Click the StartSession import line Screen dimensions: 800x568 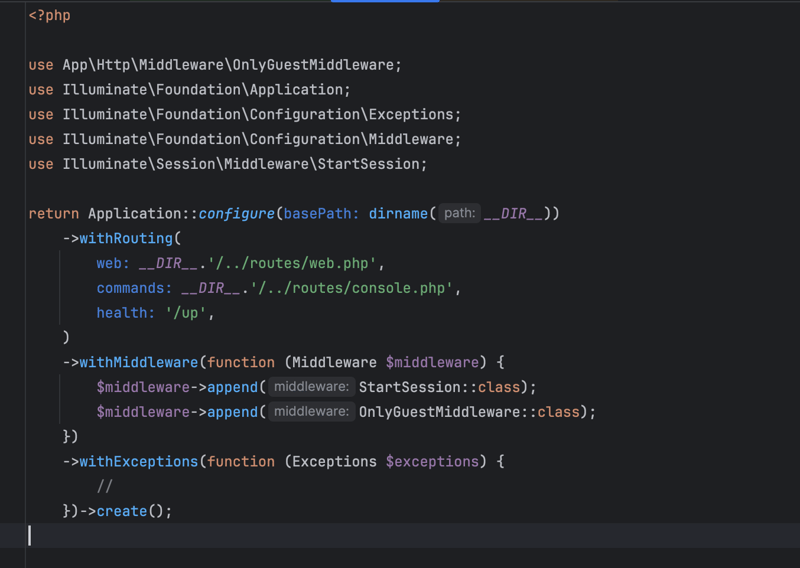pyautogui.click(x=228, y=164)
